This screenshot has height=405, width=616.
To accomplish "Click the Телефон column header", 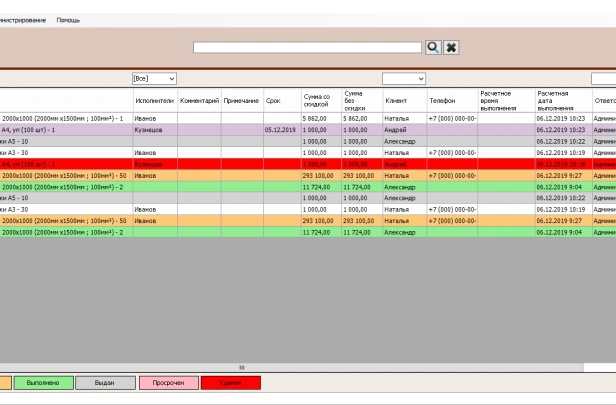I will 442,100.
